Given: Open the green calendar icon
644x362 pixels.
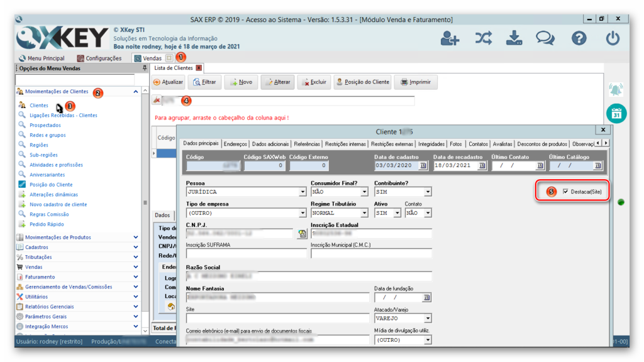Looking at the screenshot, I should [x=616, y=114].
